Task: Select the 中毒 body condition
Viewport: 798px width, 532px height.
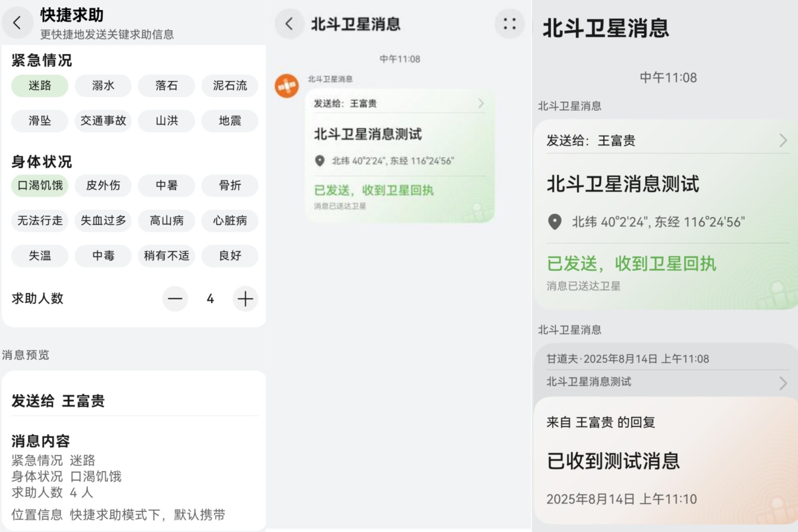Action: tap(103, 256)
